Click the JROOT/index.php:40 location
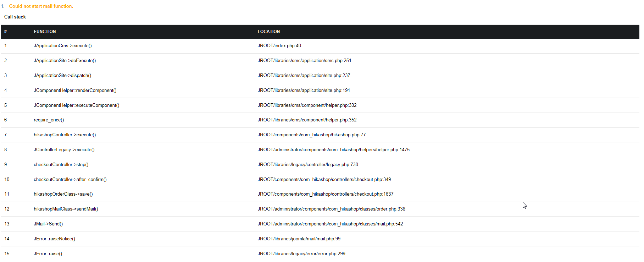The height and width of the screenshot is (262, 644). (279, 46)
